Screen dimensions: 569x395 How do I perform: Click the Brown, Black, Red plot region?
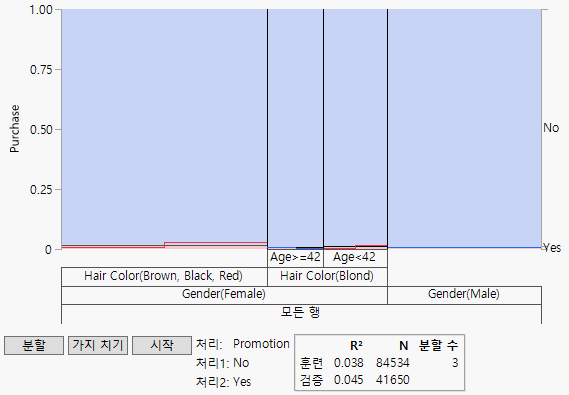click(x=164, y=126)
